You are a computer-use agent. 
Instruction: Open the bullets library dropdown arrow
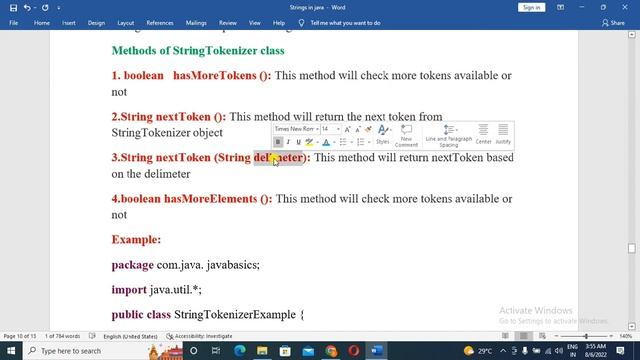(x=351, y=142)
